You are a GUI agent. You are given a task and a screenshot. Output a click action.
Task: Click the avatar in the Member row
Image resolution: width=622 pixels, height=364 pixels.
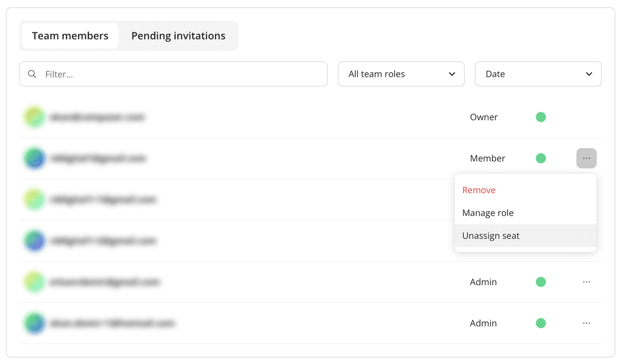coord(35,159)
